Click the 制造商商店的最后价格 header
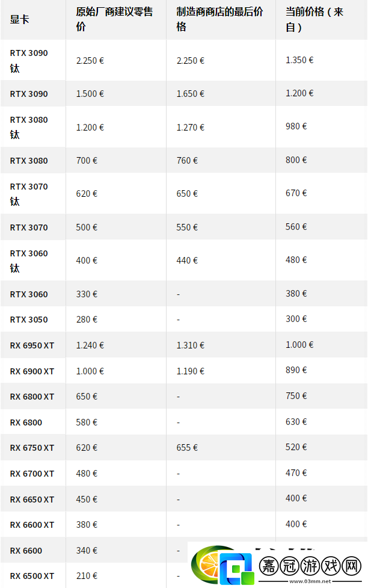368x588 pixels. [x=219, y=19]
